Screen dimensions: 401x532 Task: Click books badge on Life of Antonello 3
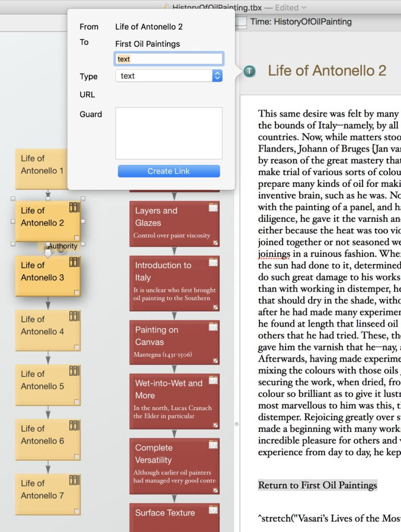point(74,262)
